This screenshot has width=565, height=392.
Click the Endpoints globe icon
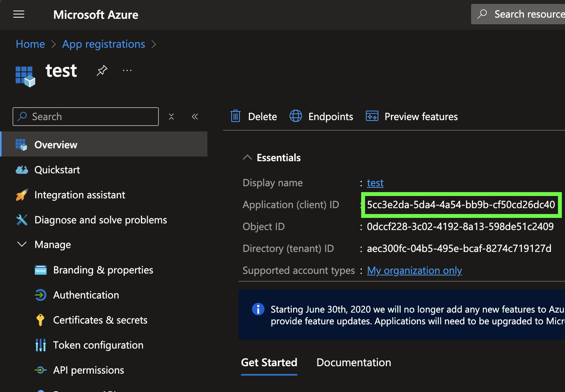(x=296, y=116)
